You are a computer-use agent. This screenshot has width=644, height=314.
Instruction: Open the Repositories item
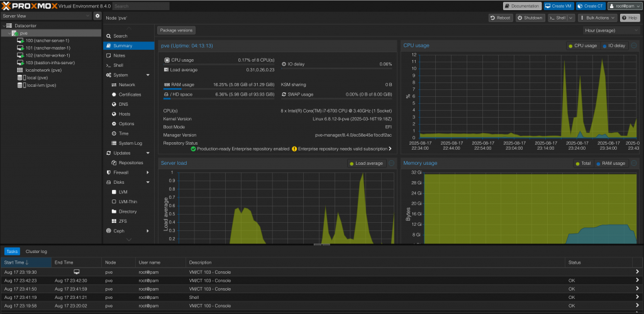pyautogui.click(x=128, y=163)
